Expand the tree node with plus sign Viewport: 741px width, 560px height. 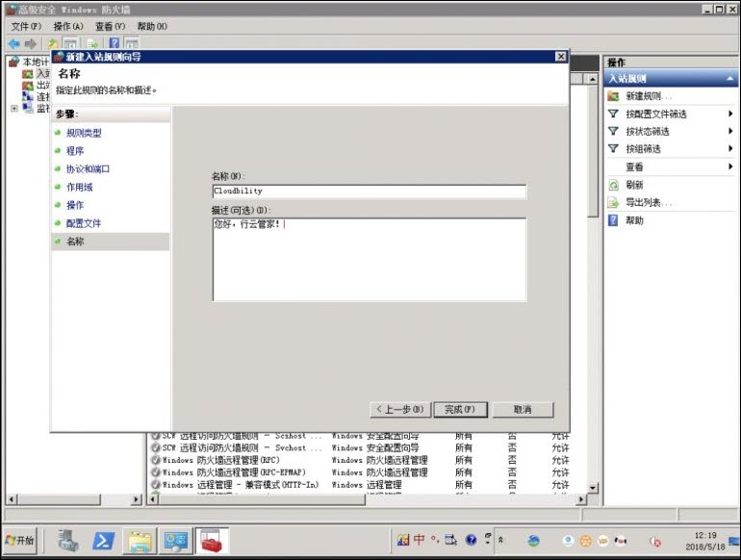click(x=13, y=109)
